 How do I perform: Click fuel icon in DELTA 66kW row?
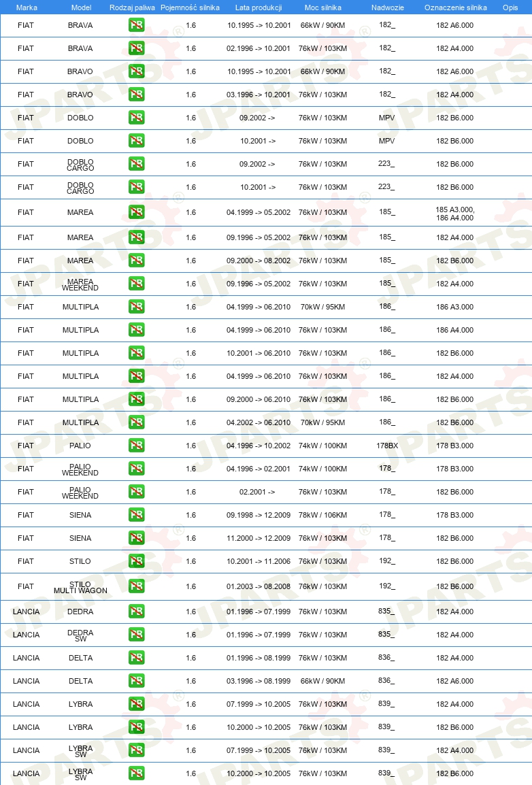(x=136, y=680)
